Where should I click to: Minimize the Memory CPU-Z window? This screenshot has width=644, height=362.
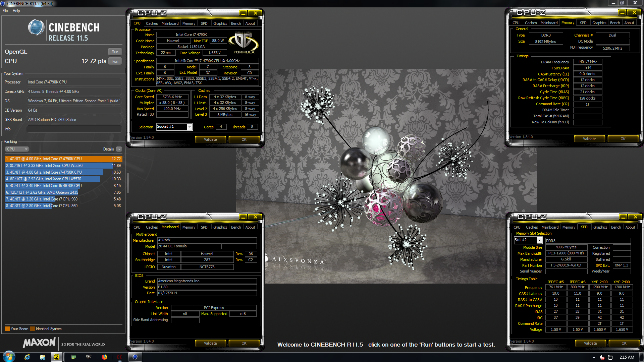pos(622,12)
